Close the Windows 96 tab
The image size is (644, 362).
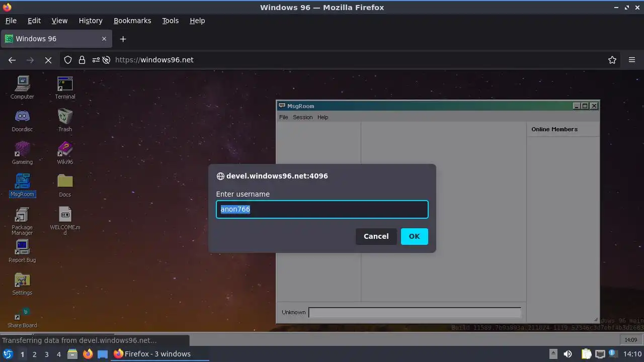[104, 39]
